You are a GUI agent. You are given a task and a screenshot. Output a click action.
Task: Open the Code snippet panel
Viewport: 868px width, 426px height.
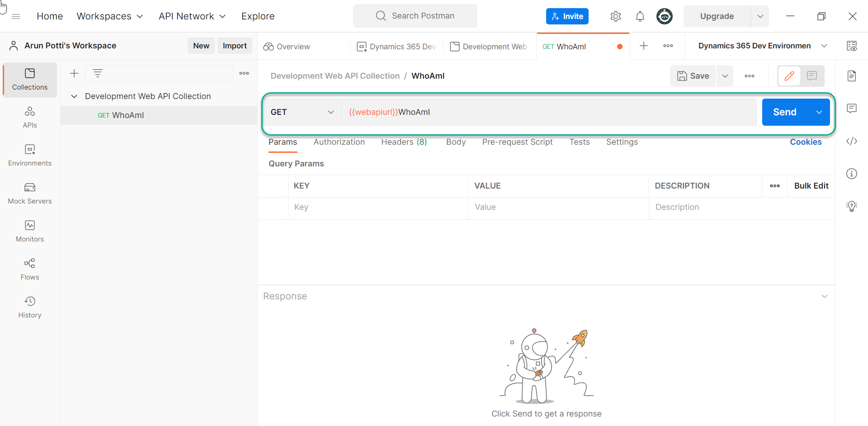[851, 141]
